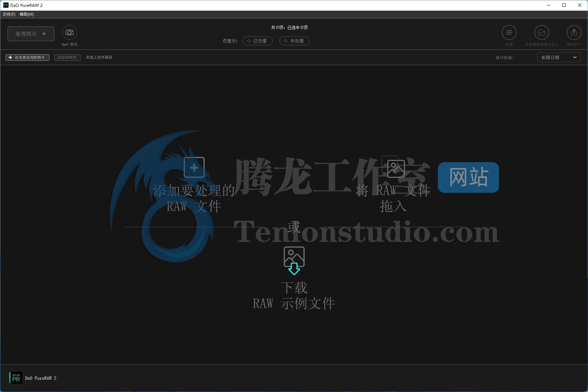Viewport: 588px width, 392px height.
Task: Click the DxO PureRAW 2 logo in footer
Action: click(x=15, y=378)
